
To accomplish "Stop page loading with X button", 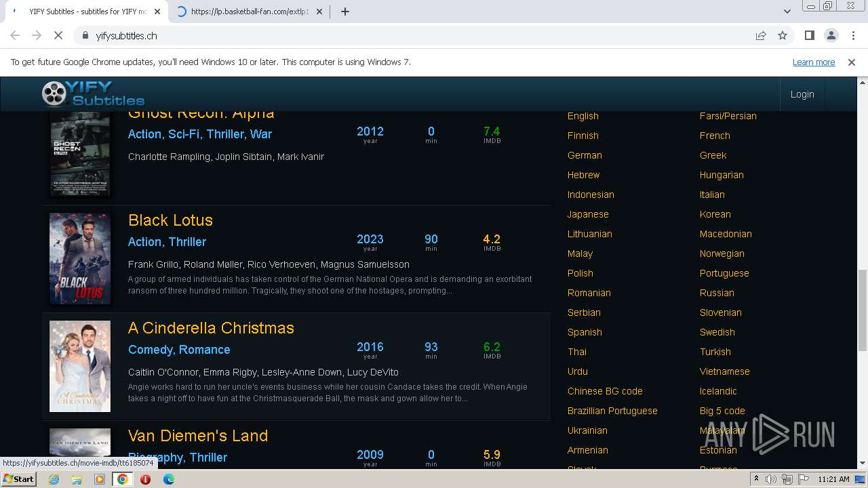I will 58,35.
